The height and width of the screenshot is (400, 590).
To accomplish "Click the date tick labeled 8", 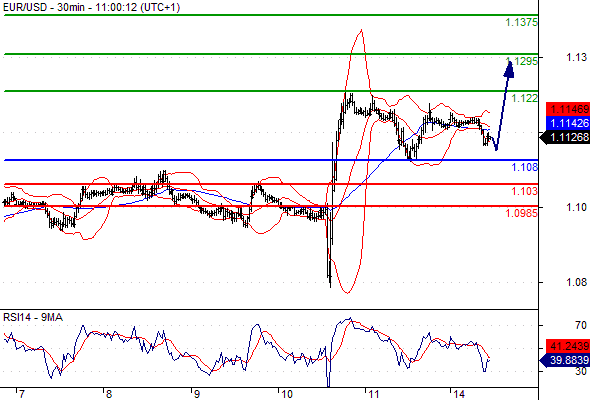I will click(x=109, y=394).
